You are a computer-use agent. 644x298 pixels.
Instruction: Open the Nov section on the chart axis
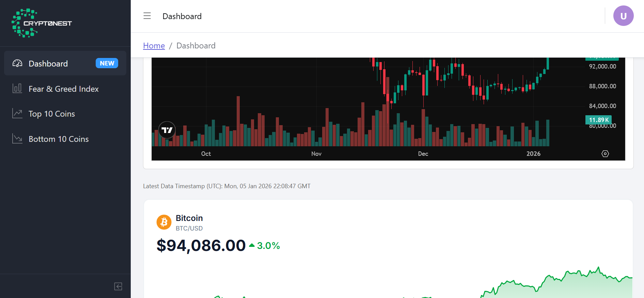tap(316, 154)
